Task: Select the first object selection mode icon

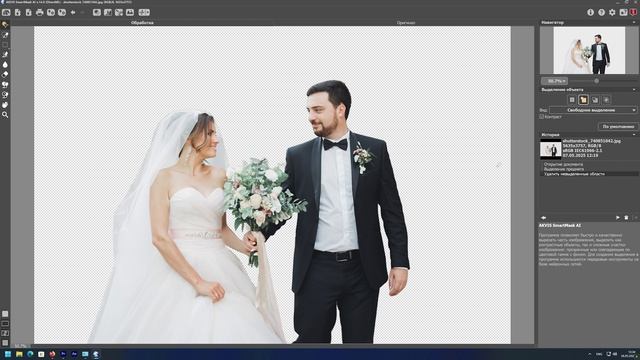Action: [x=572, y=100]
